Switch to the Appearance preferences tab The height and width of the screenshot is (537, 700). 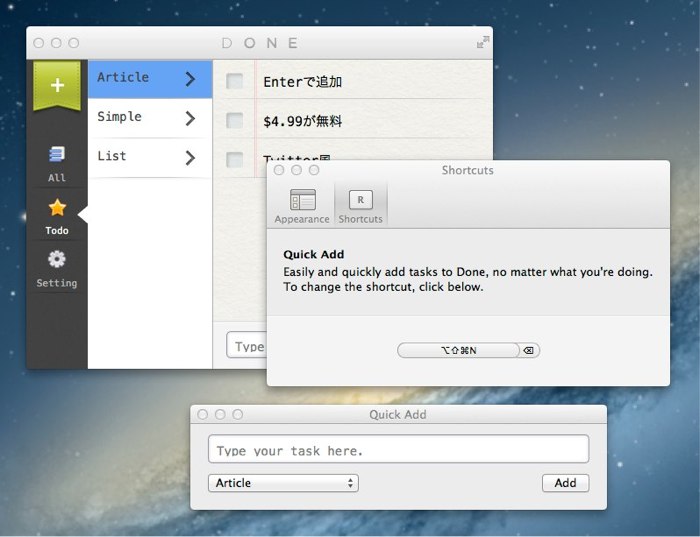[302, 206]
